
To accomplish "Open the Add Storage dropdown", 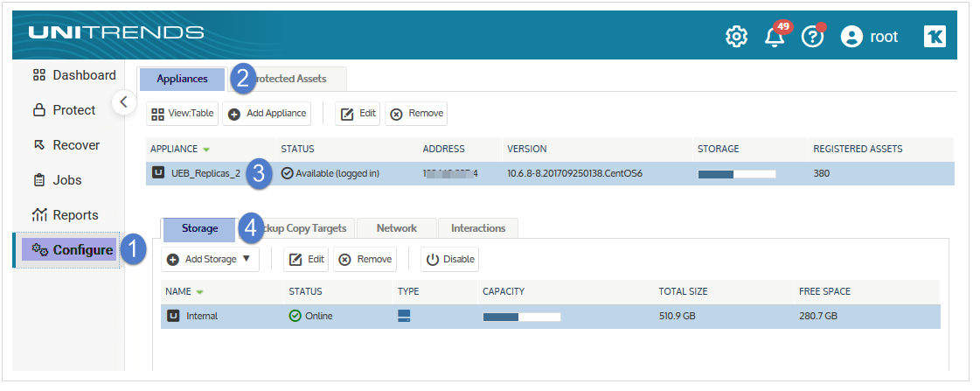I will [209, 259].
